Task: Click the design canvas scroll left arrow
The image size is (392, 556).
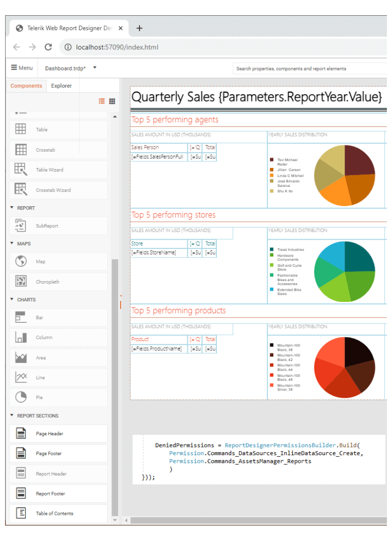Action: coord(126,520)
